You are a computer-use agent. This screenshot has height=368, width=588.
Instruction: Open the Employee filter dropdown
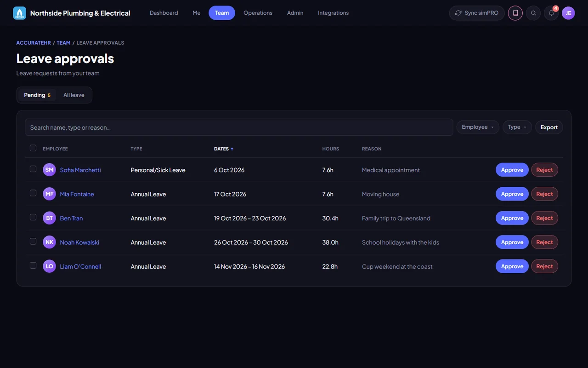[478, 127]
